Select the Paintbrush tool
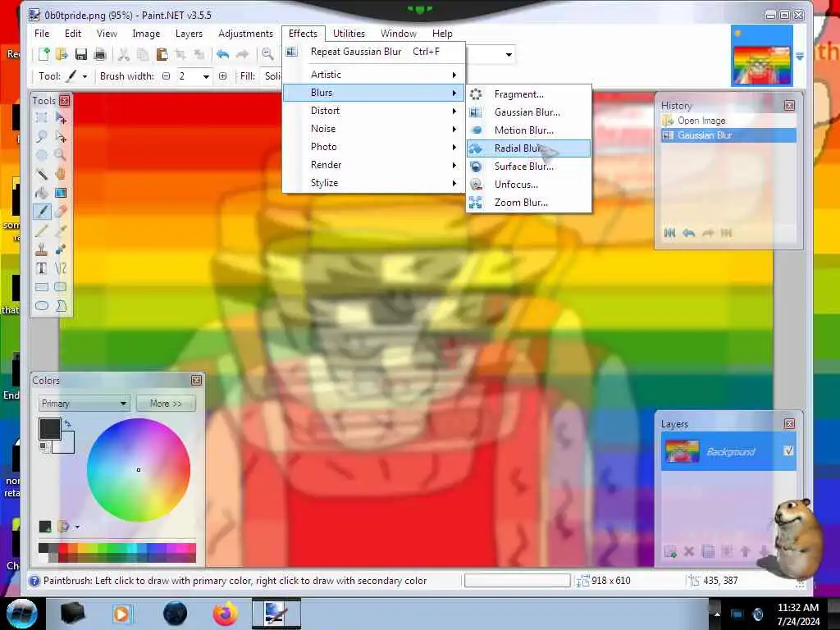 pos(41,212)
